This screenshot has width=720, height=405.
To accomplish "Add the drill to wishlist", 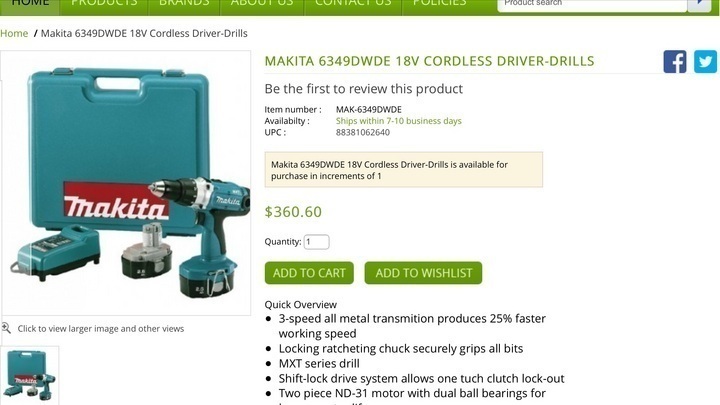I will click(x=423, y=273).
